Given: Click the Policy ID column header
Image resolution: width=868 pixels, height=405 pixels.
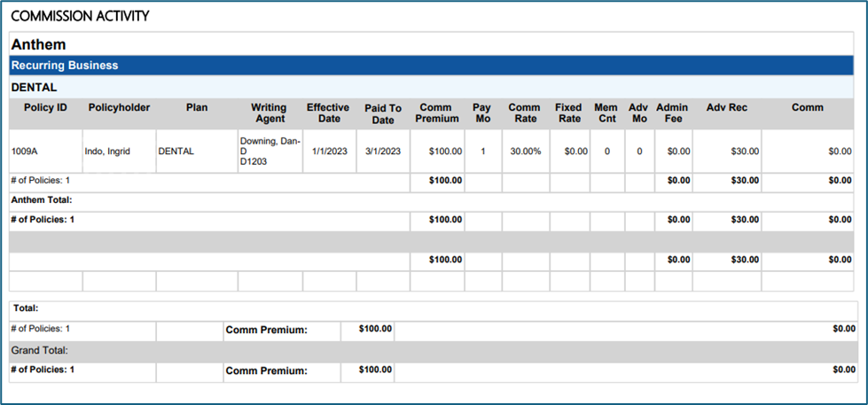Looking at the screenshot, I should click(45, 108).
